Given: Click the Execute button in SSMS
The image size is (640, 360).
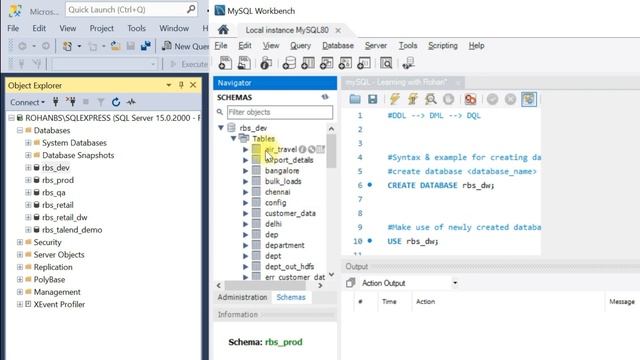Looking at the screenshot, I should click(189, 64).
